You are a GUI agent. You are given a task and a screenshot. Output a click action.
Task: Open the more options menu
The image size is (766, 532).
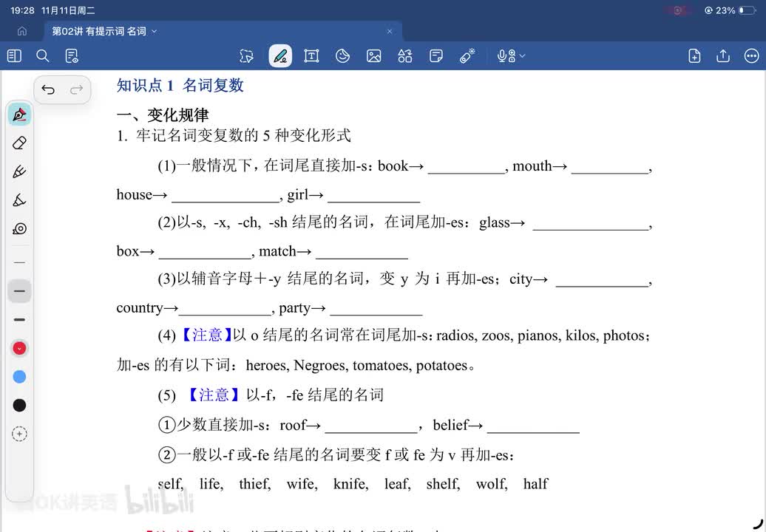pos(751,56)
